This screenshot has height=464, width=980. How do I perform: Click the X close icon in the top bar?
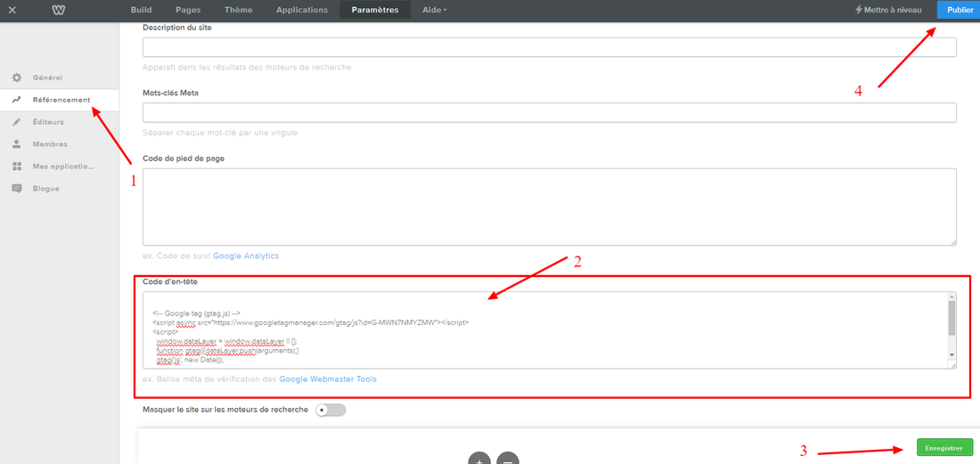12,10
